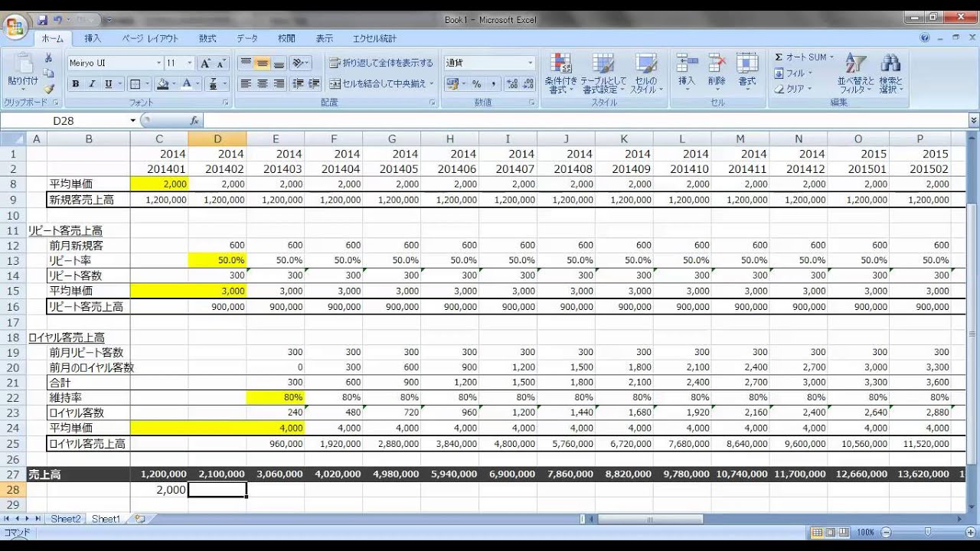Open Merge & Center (セルを結合して中央揃え) dropdown arrow
The height and width of the screenshot is (551, 980).
pos(433,83)
